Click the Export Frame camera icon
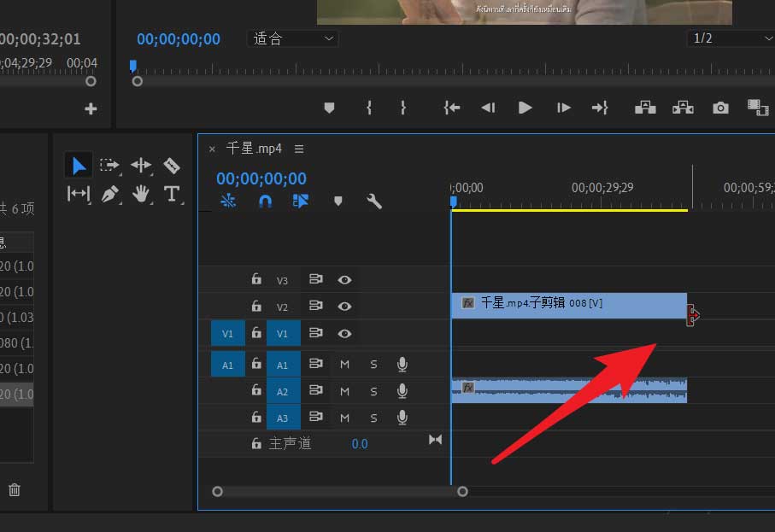The image size is (775, 532). (x=721, y=108)
